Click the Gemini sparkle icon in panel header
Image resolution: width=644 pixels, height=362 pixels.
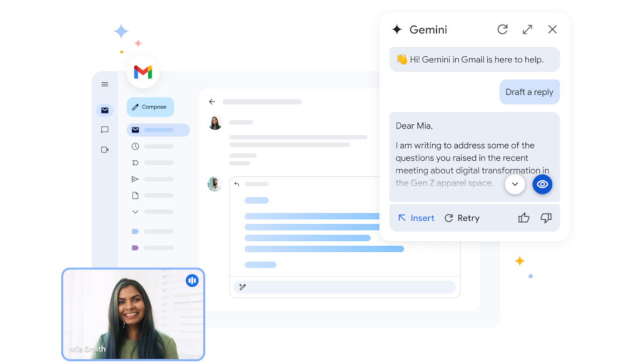pyautogui.click(x=396, y=29)
